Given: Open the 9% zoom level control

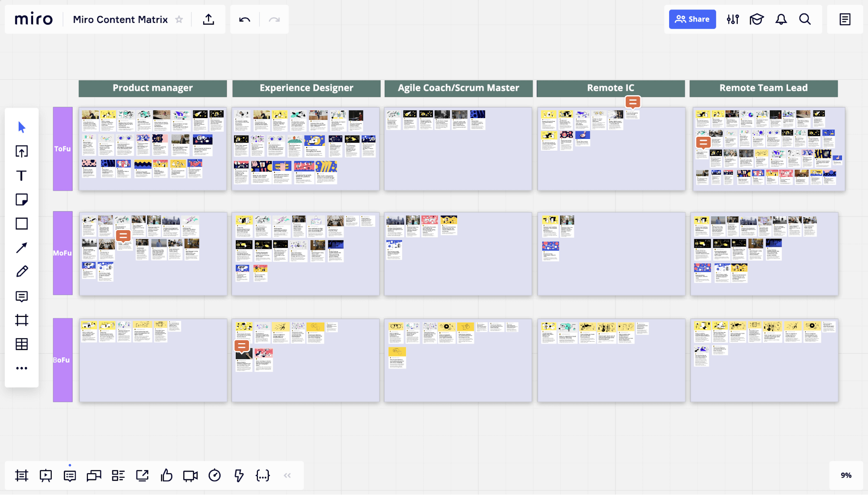Looking at the screenshot, I should pos(845,475).
